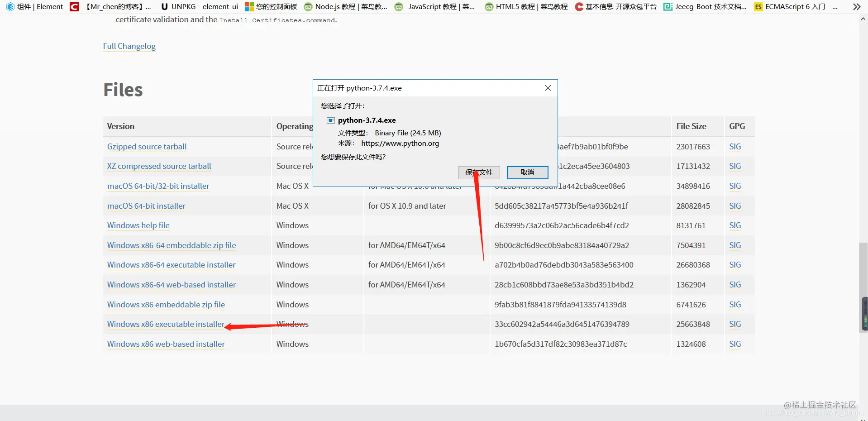The image size is (868, 421).
Task: Open SIG link for XZ compressed tarball
Action: click(735, 166)
